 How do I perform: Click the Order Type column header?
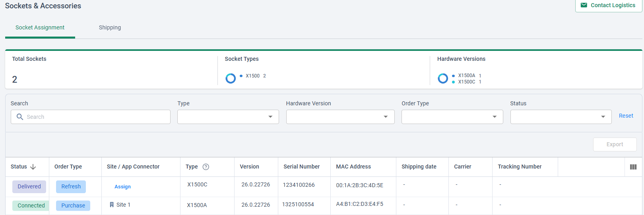coord(68,167)
